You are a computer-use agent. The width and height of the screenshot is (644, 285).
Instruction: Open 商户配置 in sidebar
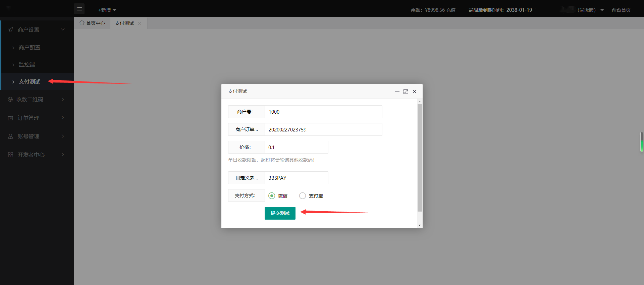pos(30,48)
